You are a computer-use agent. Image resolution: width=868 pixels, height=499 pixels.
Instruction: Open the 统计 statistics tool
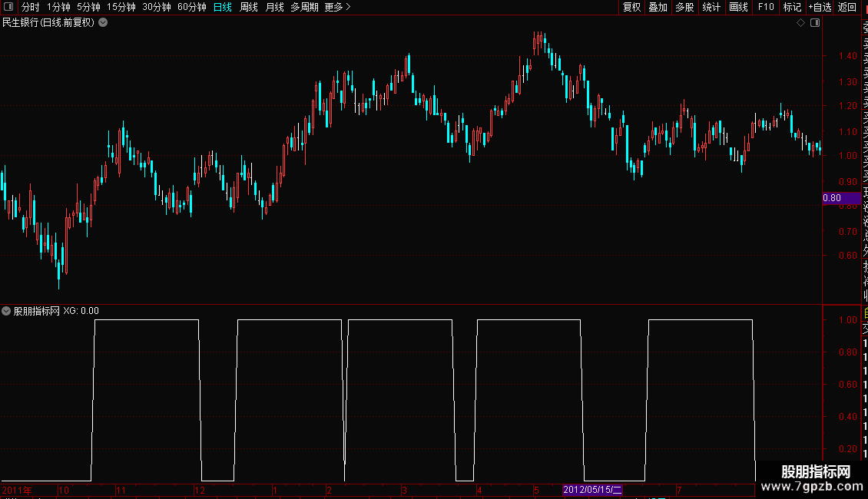coord(711,7)
